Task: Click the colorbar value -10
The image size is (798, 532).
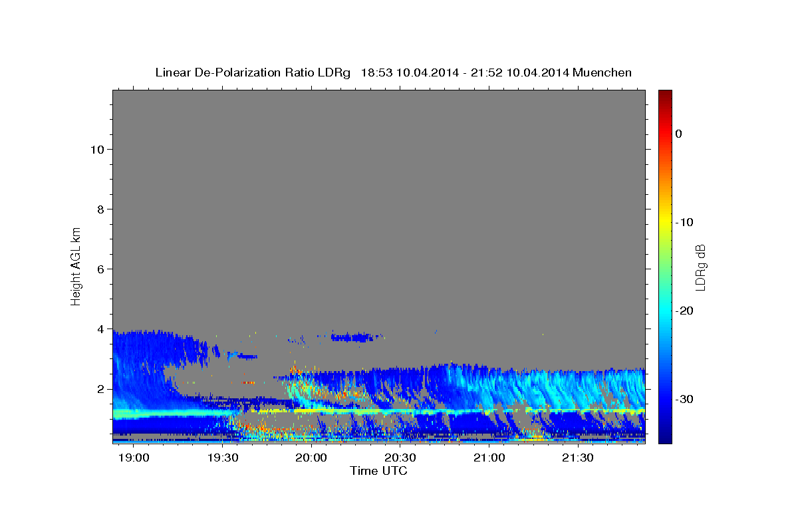Action: (x=685, y=222)
